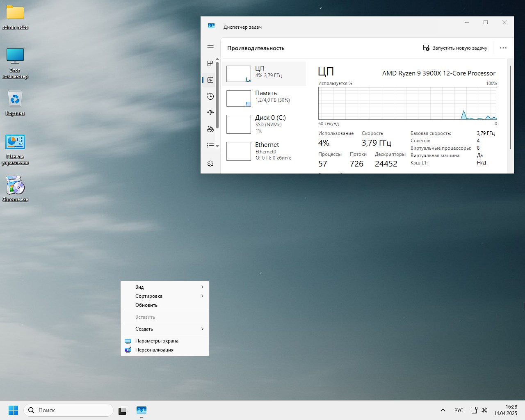Click the three-dots more options button
The height and width of the screenshot is (420, 525).
(x=503, y=48)
